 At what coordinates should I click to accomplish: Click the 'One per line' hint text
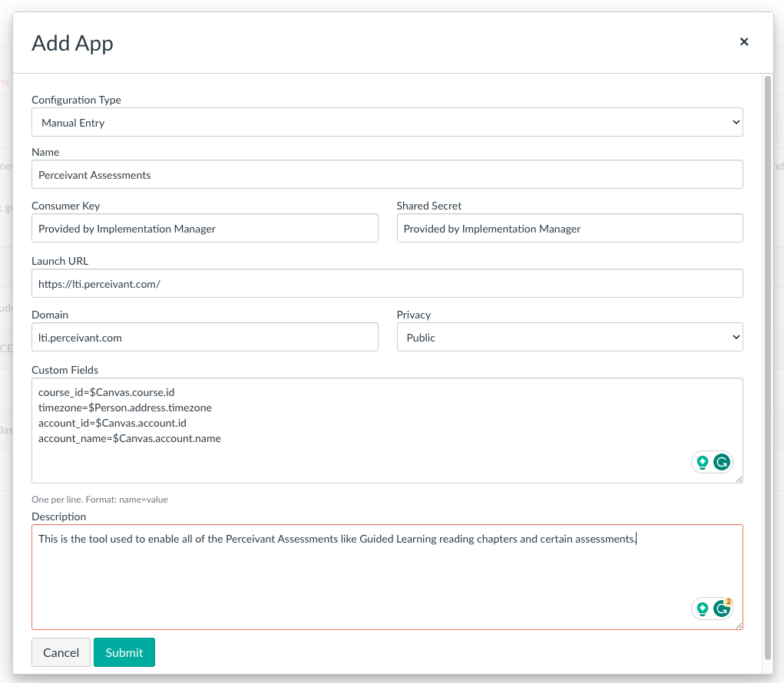100,500
